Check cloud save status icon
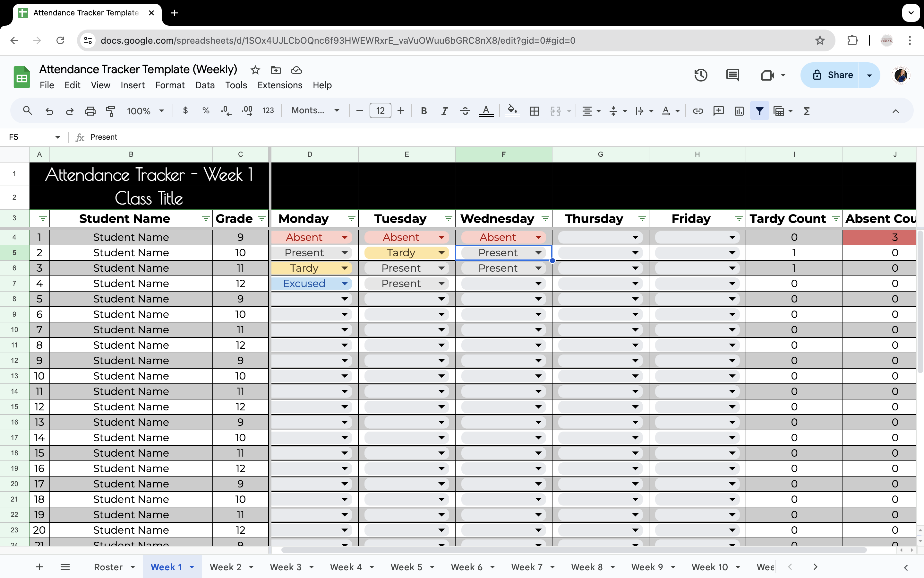924x578 pixels. pos(296,70)
